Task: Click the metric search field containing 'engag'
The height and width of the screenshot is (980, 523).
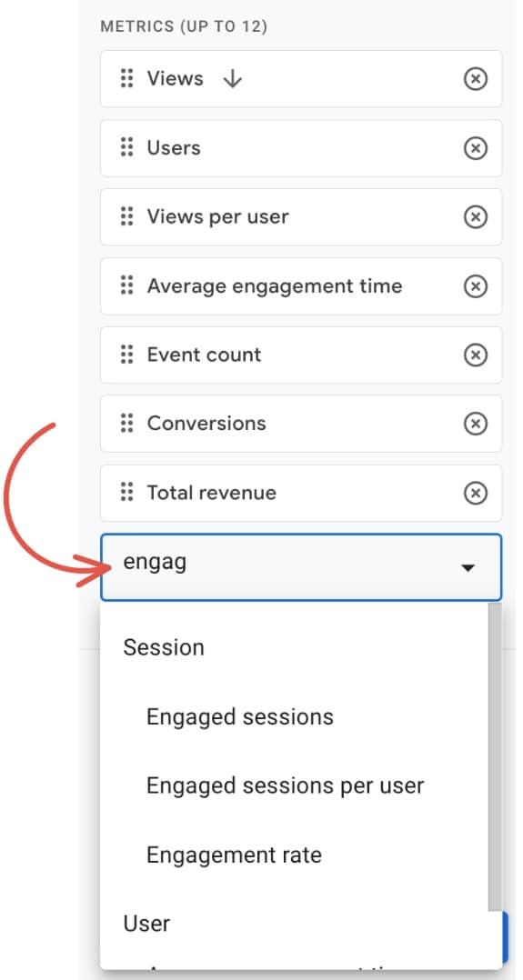Action: 301,567
